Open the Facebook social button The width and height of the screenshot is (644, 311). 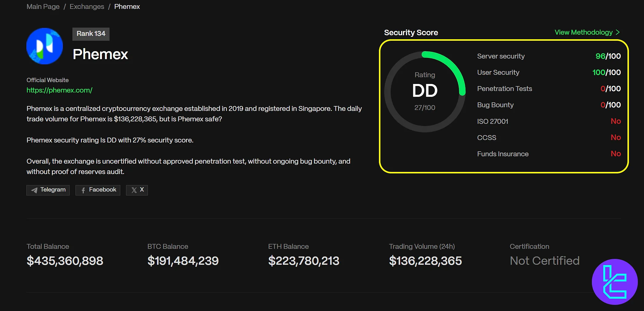pyautogui.click(x=98, y=190)
